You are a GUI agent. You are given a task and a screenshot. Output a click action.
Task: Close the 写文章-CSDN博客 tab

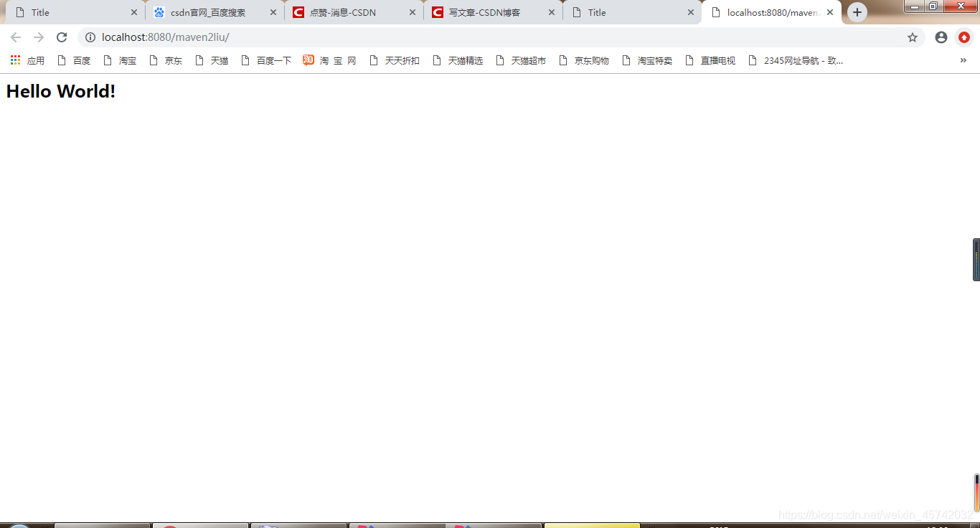(x=552, y=12)
